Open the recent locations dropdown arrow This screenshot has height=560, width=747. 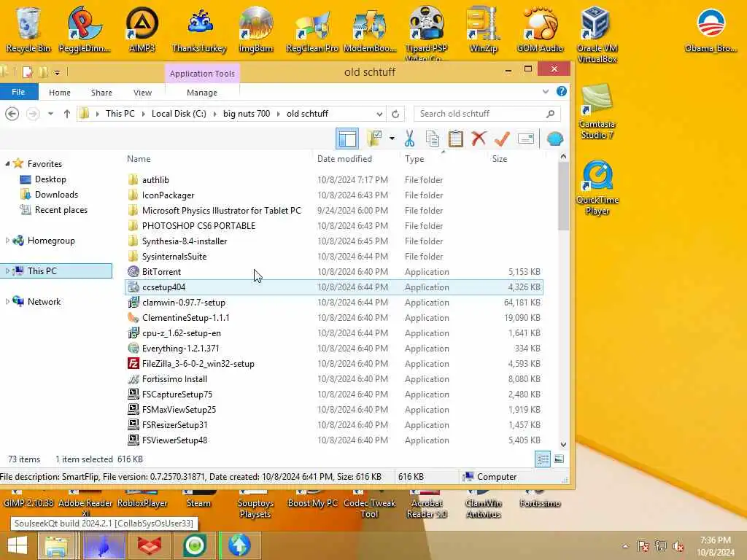(x=50, y=114)
